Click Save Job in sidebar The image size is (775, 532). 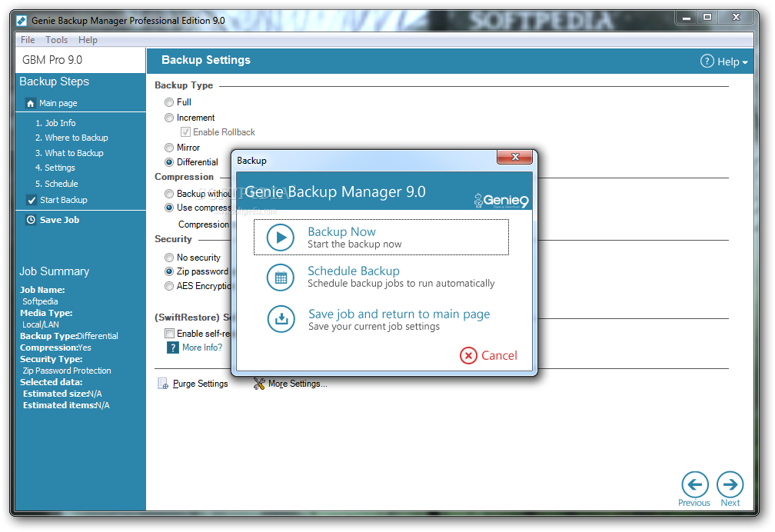point(59,220)
